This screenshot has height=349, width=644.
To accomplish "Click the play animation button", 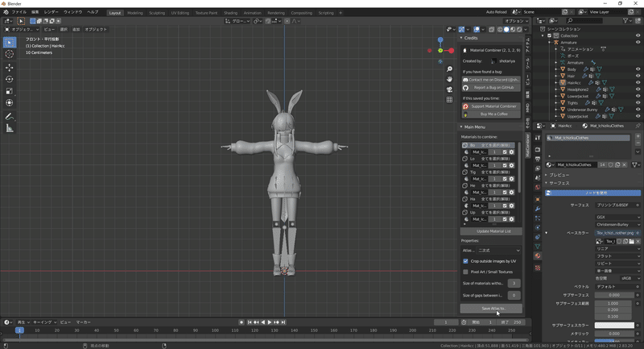I will tap(270, 322).
